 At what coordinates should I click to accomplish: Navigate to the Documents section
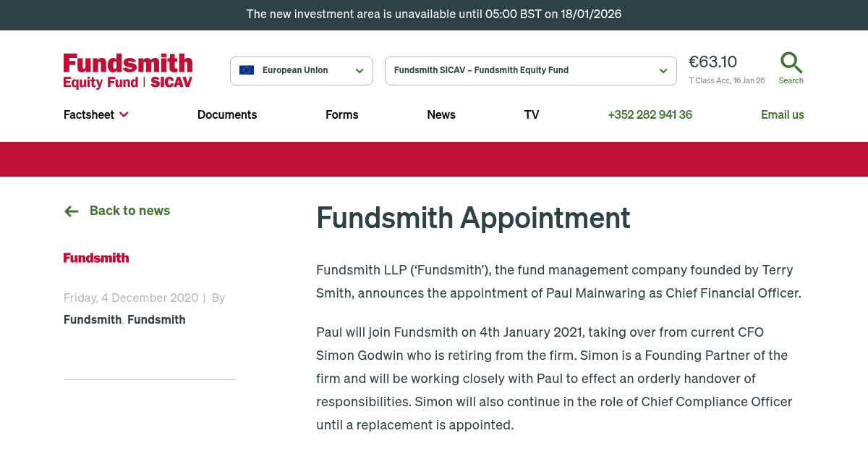pyautogui.click(x=227, y=114)
